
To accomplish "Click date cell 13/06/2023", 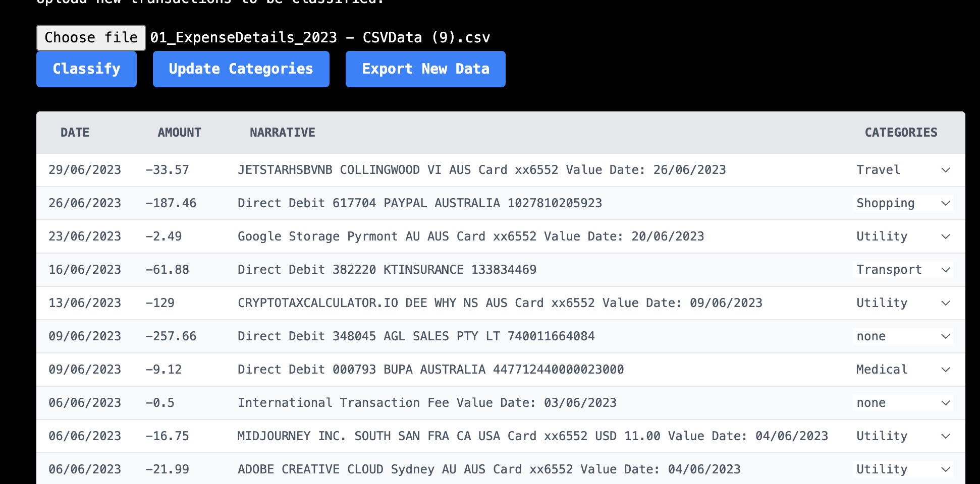I will (x=85, y=303).
